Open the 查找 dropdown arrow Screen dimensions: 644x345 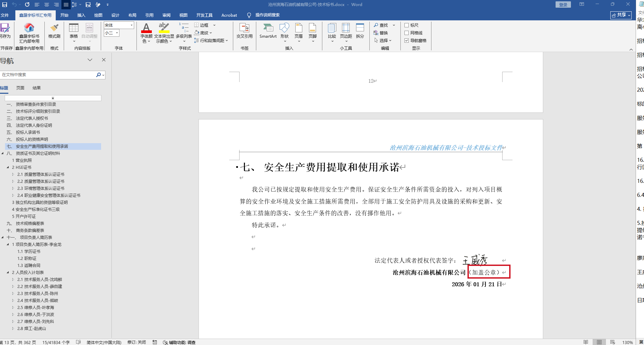394,25
